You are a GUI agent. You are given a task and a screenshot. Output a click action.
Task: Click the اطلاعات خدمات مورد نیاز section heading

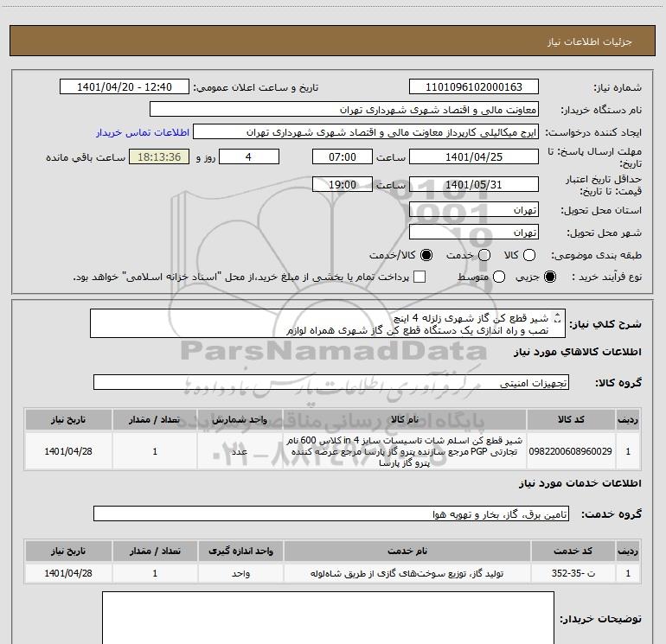tap(580, 483)
